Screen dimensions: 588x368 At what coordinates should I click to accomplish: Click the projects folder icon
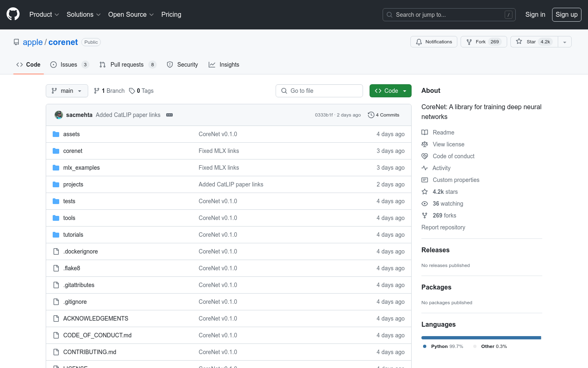[56, 184]
